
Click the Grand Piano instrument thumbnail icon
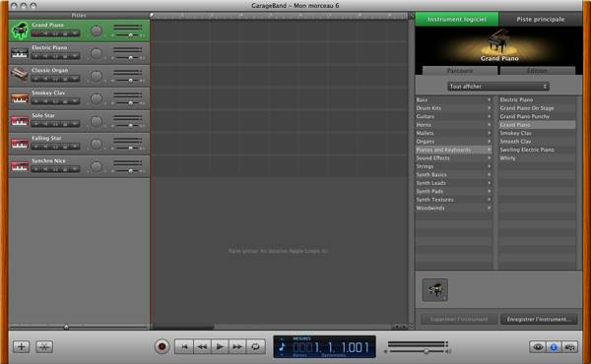pos(435,289)
